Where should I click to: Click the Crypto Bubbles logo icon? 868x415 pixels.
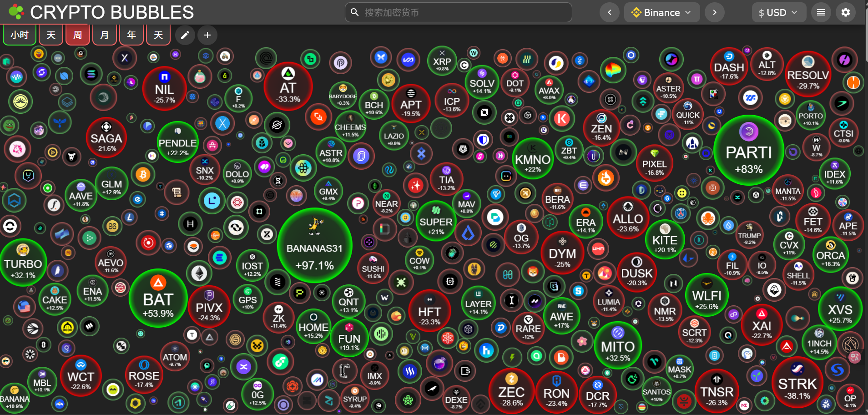coord(16,12)
